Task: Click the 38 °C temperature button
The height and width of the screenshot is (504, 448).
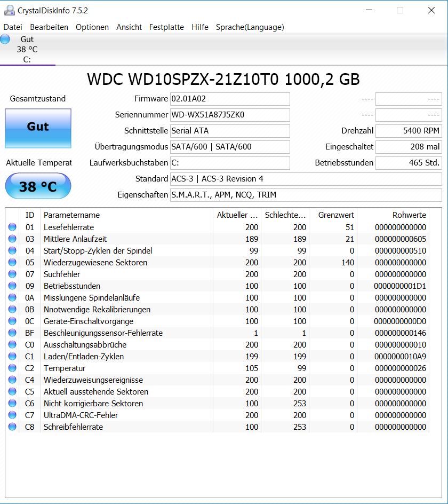Action: tap(38, 186)
